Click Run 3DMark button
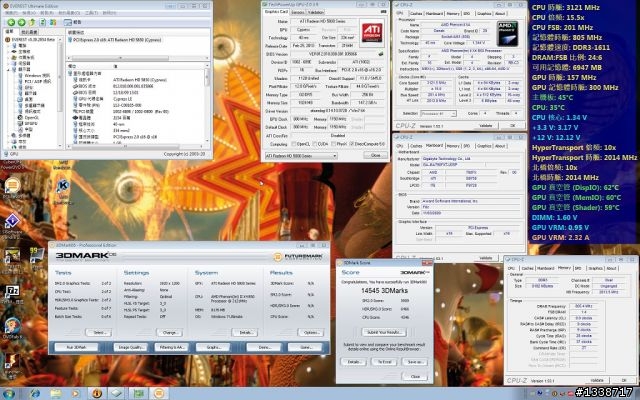The height and width of the screenshot is (400, 640). (x=76, y=347)
